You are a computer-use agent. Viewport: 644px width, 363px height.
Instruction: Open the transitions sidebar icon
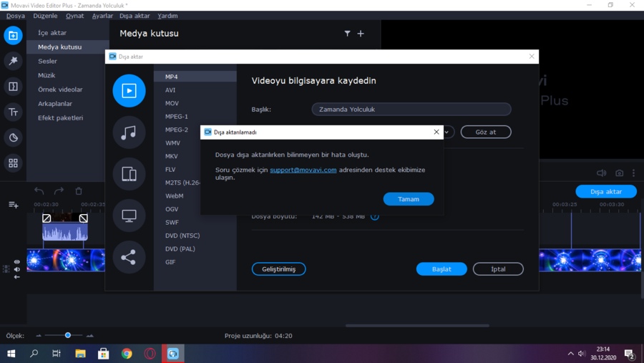(x=13, y=87)
